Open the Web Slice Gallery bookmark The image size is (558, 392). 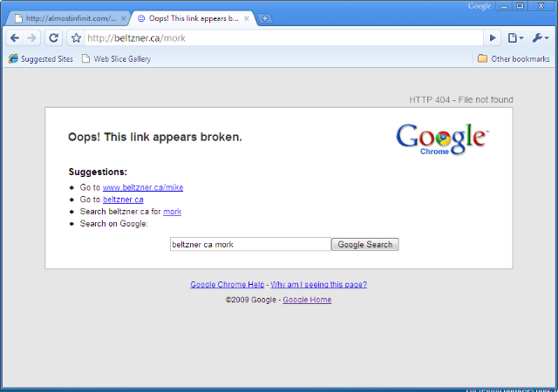[x=116, y=58]
